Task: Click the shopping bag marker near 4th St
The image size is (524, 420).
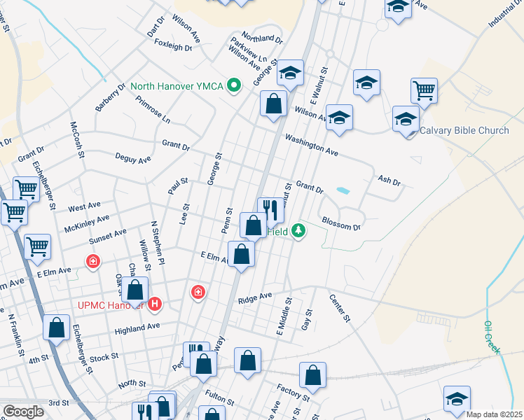Action: pos(56,327)
